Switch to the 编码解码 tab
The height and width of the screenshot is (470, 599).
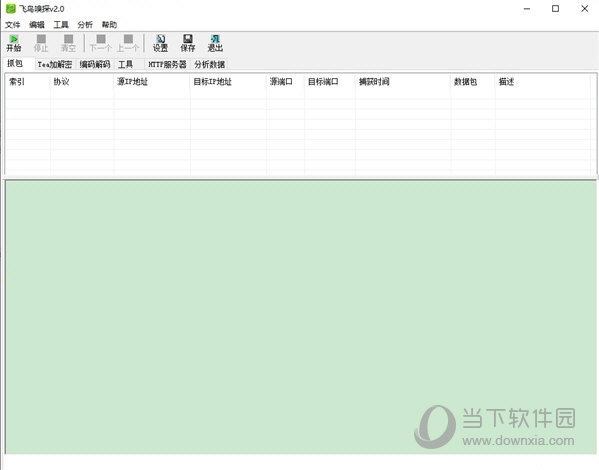(95, 64)
